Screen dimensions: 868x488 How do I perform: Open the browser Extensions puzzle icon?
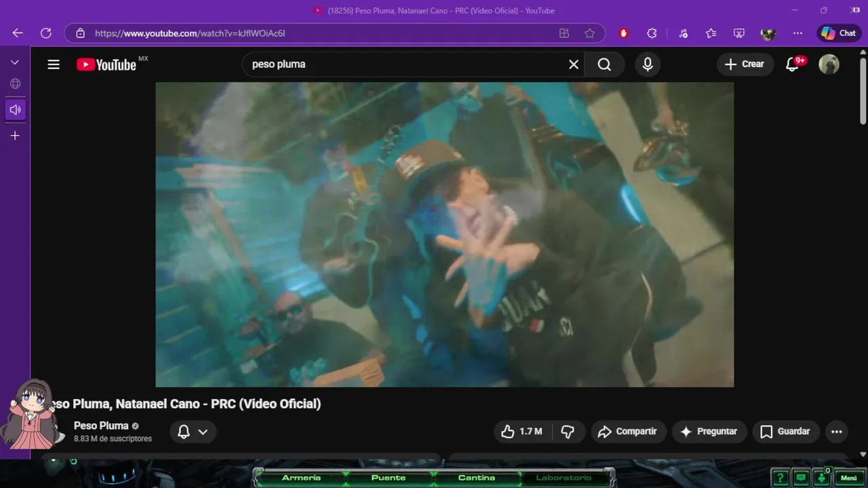pyautogui.click(x=652, y=33)
